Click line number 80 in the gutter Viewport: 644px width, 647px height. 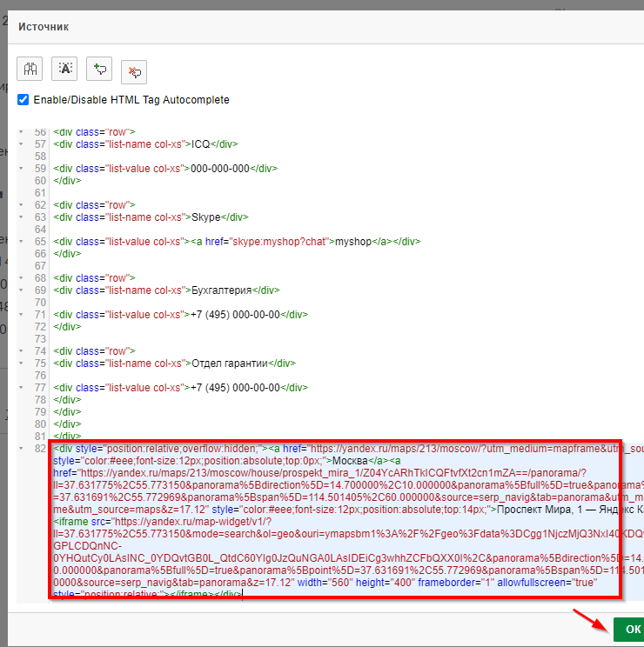(x=39, y=424)
